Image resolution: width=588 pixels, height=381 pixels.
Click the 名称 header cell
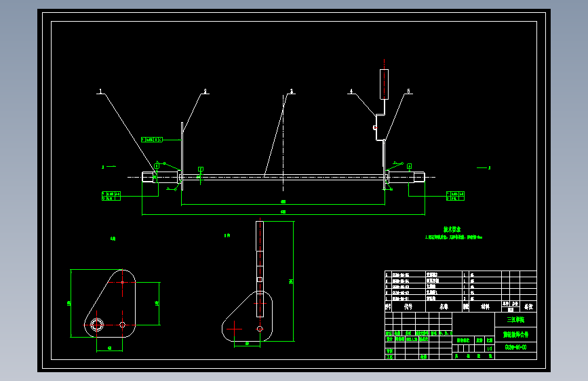tap(444, 306)
